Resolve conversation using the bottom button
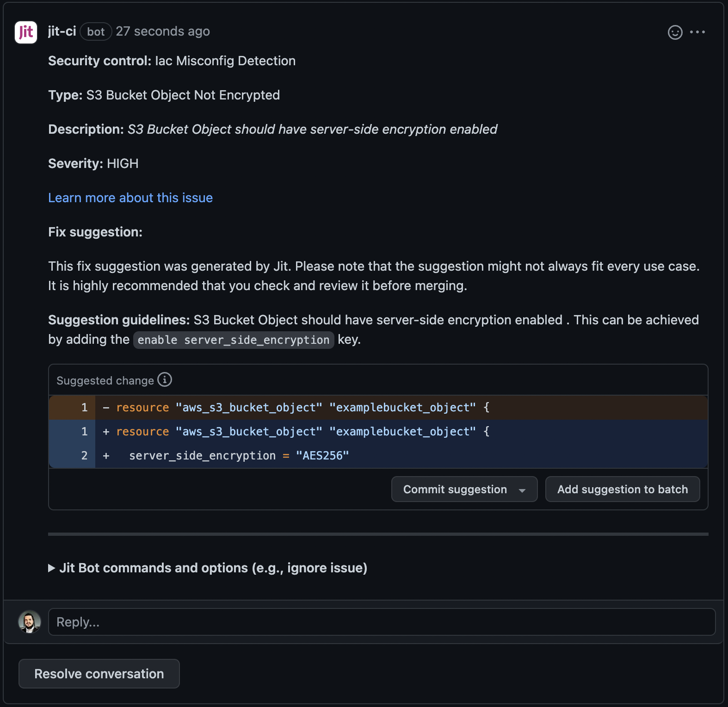Image resolution: width=728 pixels, height=707 pixels. point(99,674)
